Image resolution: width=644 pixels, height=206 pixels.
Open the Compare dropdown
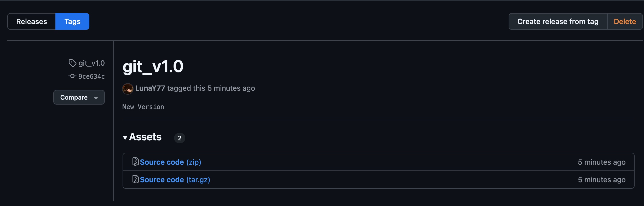(x=79, y=97)
